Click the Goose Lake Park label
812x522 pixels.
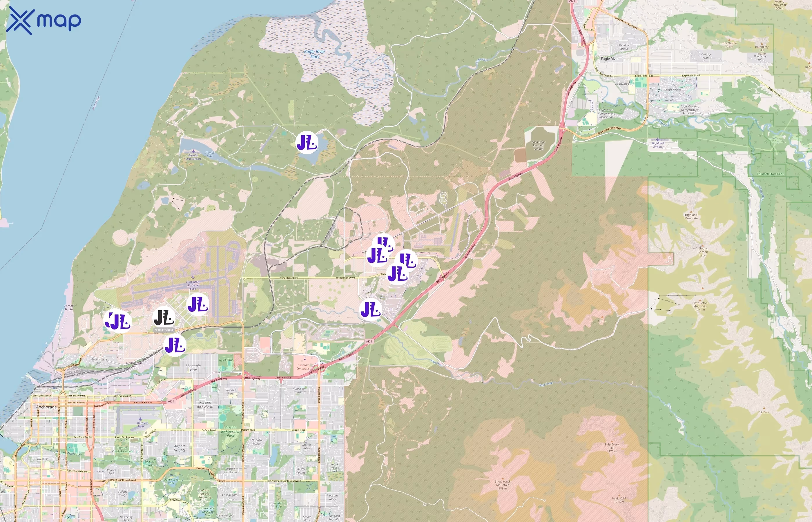[171, 481]
